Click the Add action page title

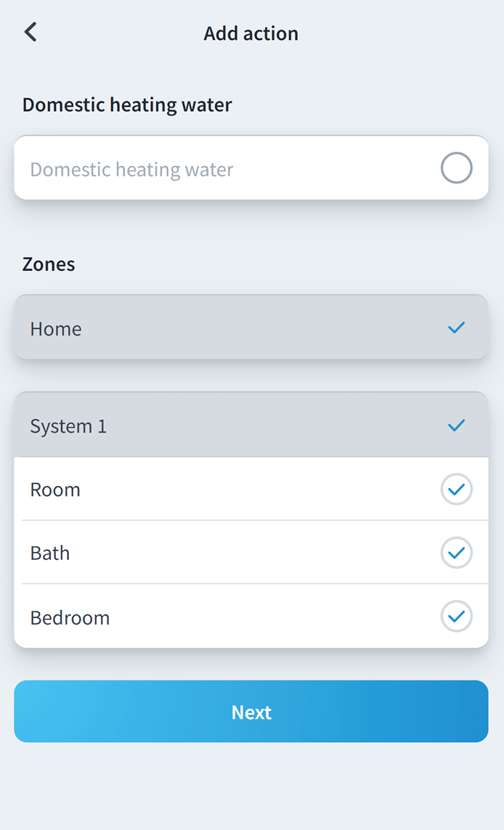pyautogui.click(x=251, y=33)
